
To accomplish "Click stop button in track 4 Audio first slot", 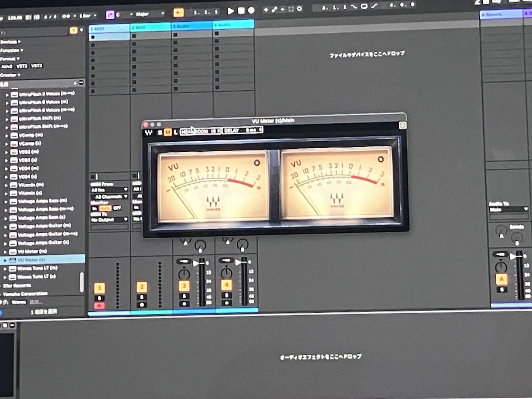I will click(216, 34).
